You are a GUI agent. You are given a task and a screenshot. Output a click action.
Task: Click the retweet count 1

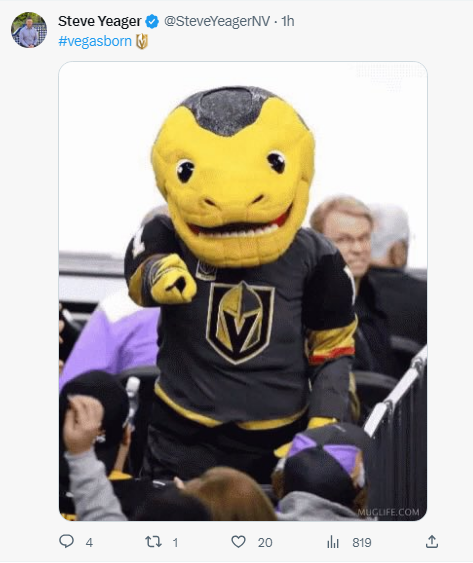[x=175, y=542]
